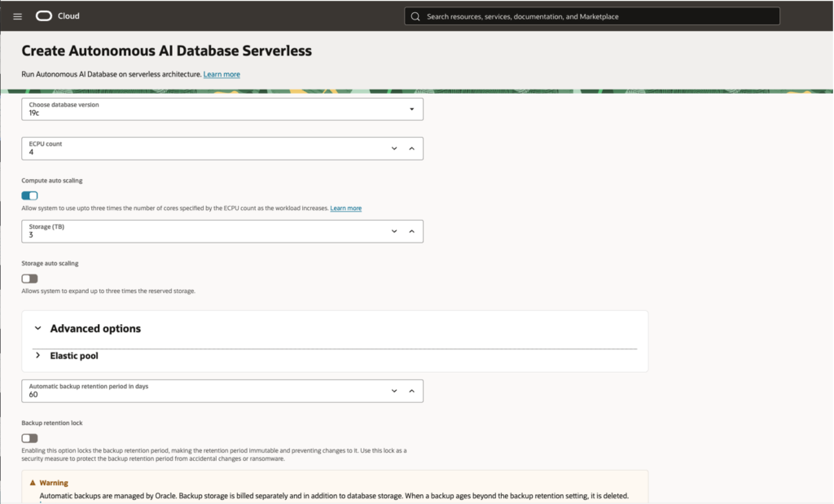834x504 pixels.
Task: Click the Storage auto scaling label
Action: (x=50, y=264)
